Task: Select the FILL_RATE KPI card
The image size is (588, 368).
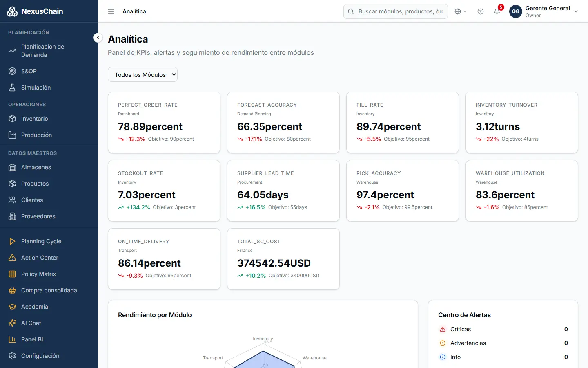Action: [403, 123]
